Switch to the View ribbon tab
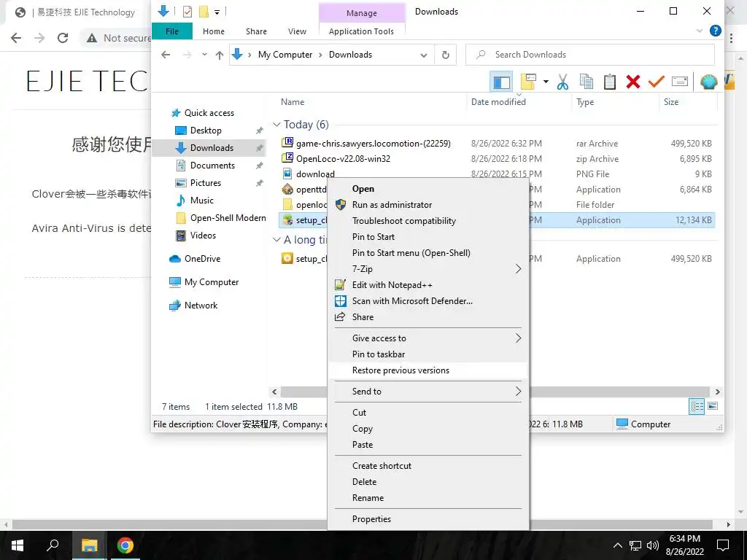 pos(298,31)
